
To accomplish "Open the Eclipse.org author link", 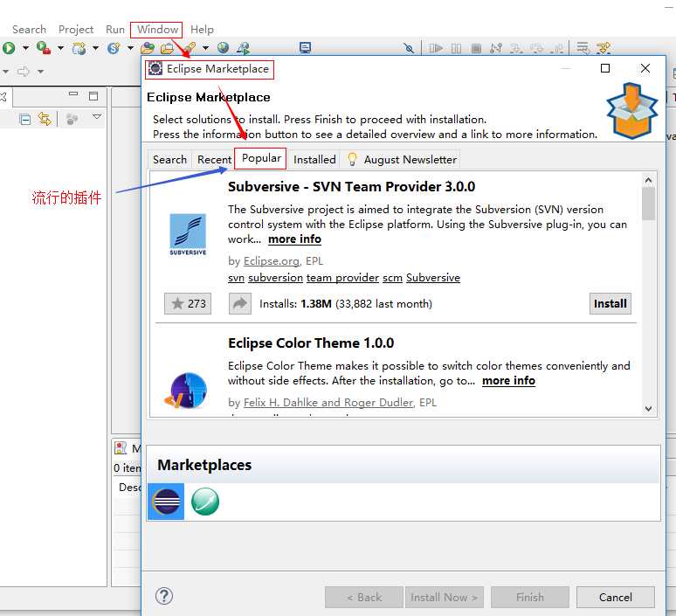I will pos(272,261).
